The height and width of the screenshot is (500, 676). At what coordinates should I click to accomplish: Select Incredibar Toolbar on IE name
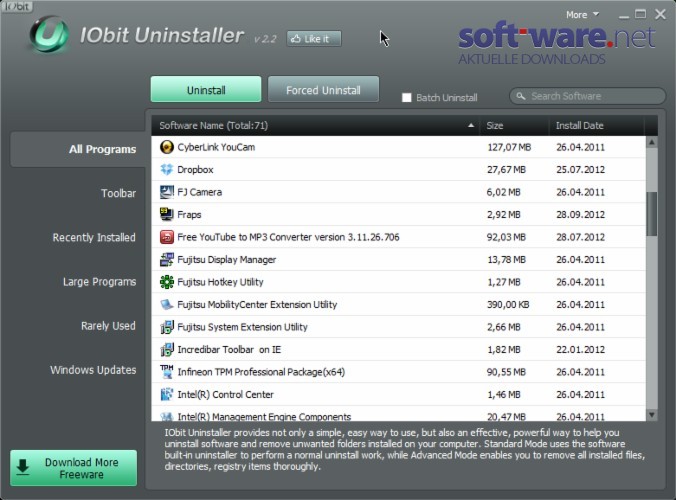click(x=229, y=349)
